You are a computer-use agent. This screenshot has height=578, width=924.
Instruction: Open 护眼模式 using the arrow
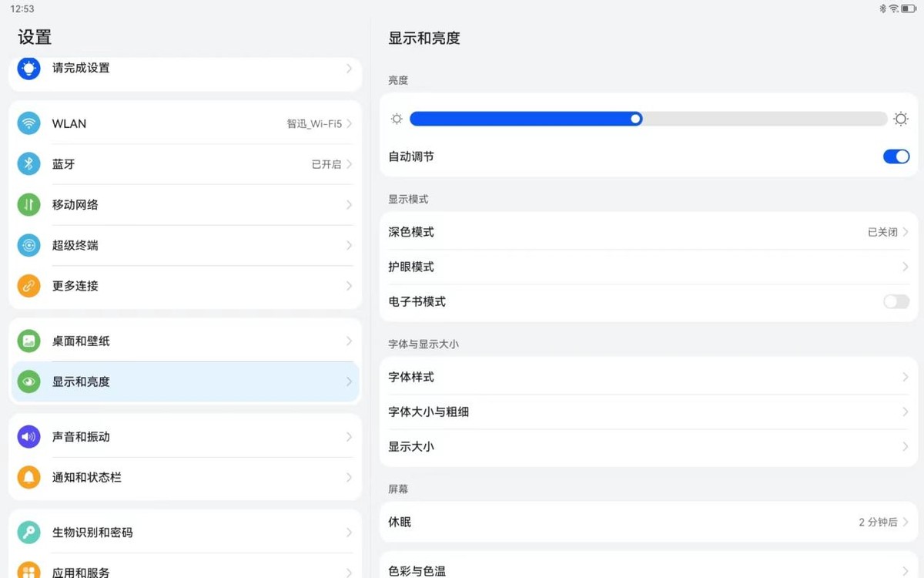[x=906, y=267]
